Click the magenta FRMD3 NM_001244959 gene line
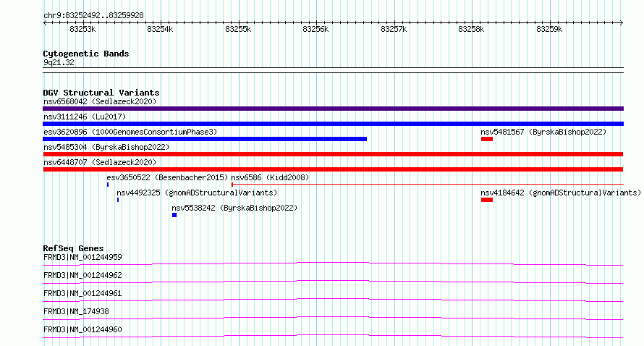Image resolution: width=644 pixels, height=346 pixels. (333, 263)
